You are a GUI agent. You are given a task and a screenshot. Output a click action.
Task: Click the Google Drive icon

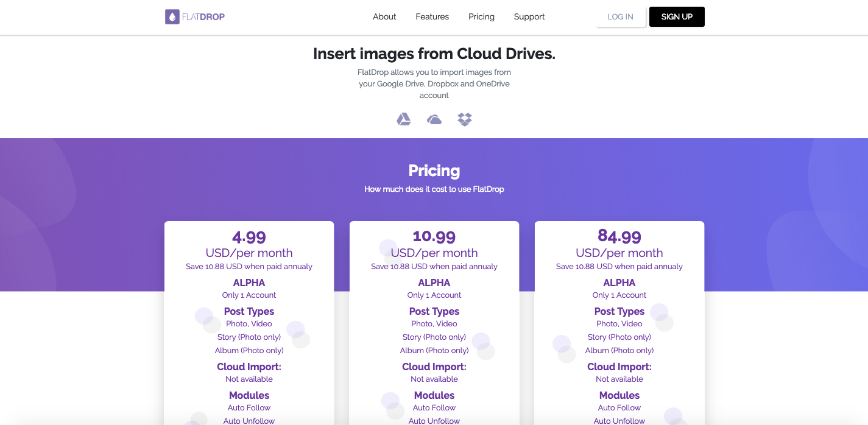tap(404, 119)
